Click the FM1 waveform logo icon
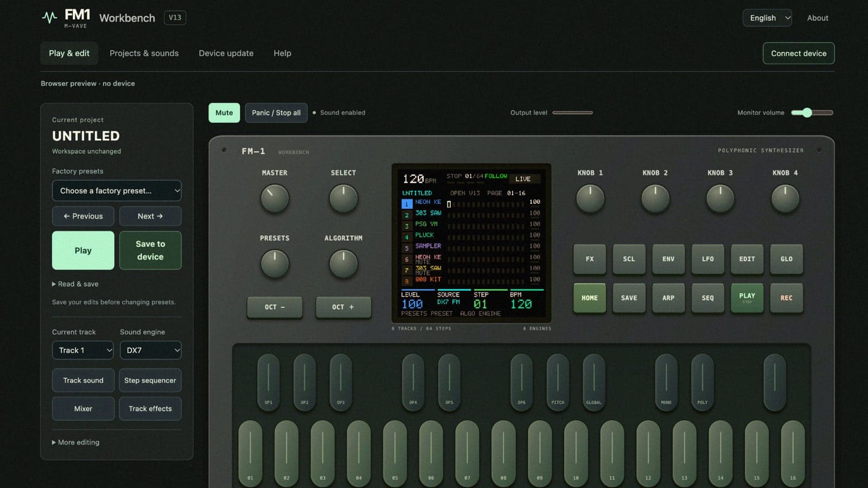868x488 pixels. tap(49, 17)
